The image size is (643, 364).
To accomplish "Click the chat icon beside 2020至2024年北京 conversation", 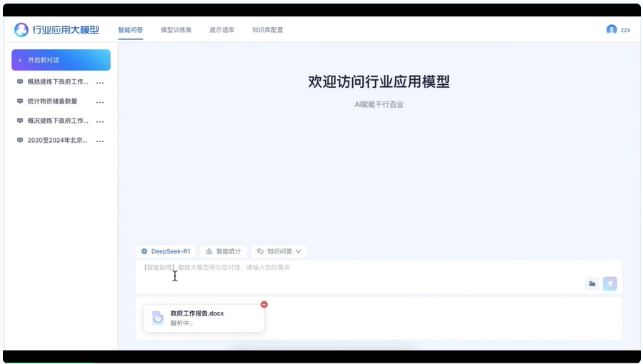I will [x=20, y=141].
